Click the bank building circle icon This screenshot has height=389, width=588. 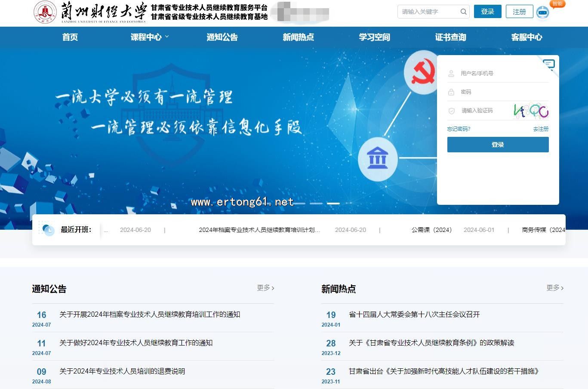pyautogui.click(x=377, y=159)
